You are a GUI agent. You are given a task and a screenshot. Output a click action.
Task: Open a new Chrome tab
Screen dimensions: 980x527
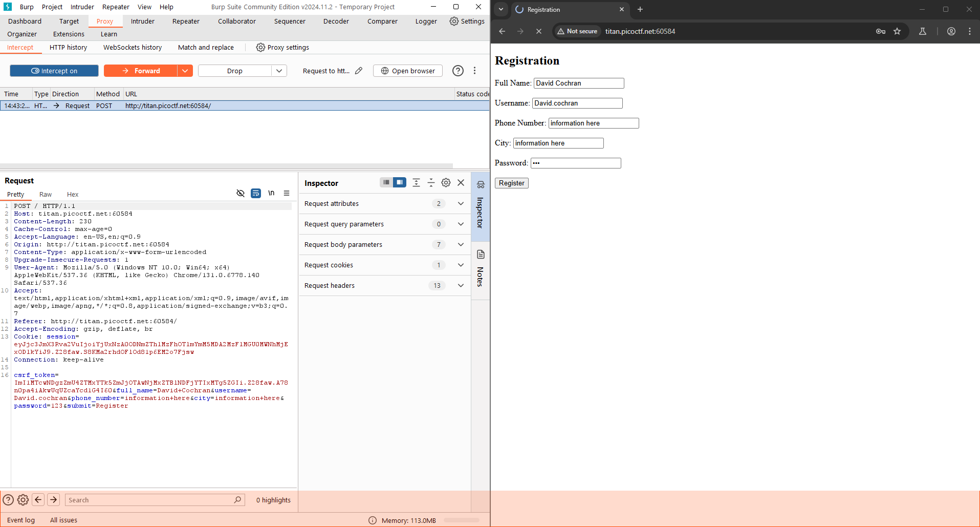(x=640, y=9)
